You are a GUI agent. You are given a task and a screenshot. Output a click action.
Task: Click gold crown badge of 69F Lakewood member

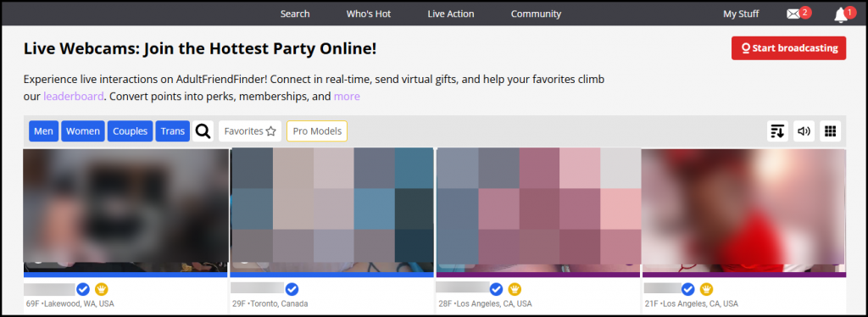102,289
